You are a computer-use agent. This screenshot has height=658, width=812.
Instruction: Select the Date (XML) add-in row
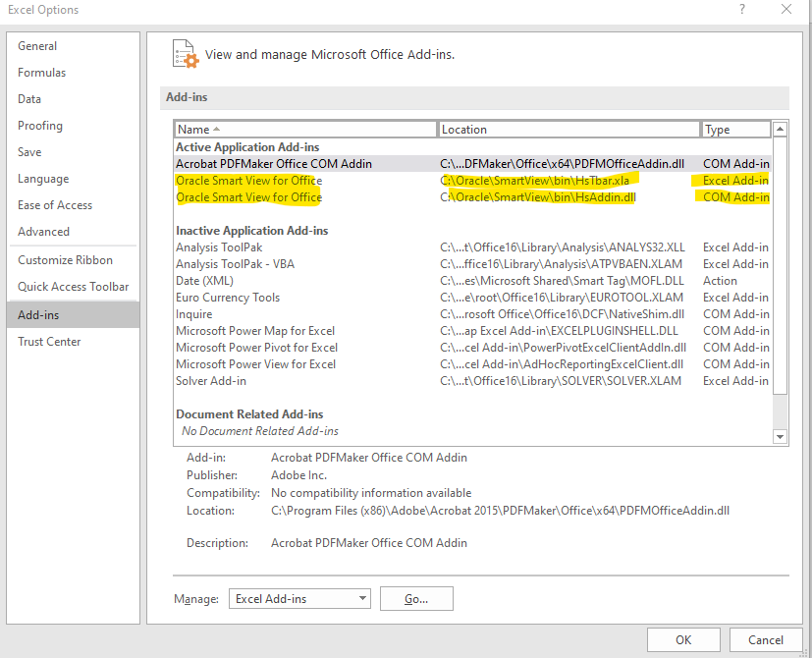472,281
